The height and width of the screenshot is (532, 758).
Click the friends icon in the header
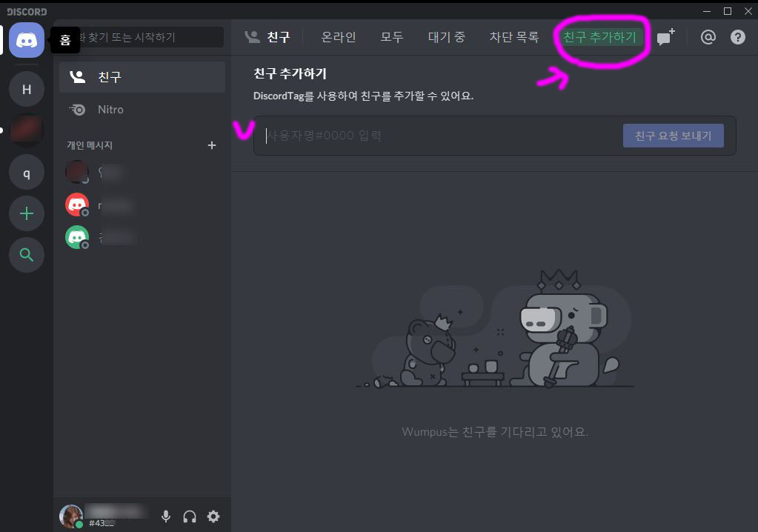253,37
